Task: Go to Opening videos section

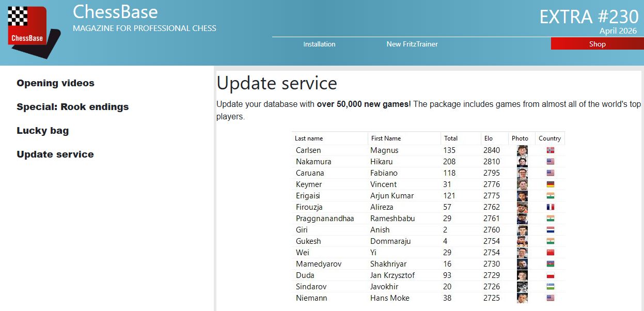Action: tap(55, 83)
